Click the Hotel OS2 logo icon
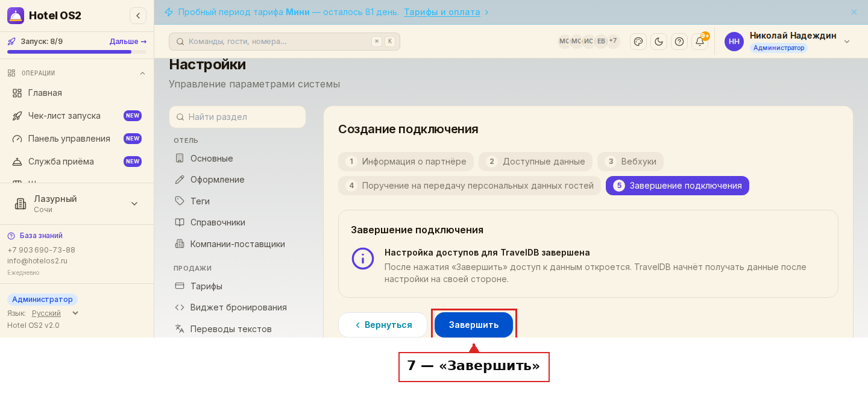The width and height of the screenshot is (868, 396). click(16, 16)
